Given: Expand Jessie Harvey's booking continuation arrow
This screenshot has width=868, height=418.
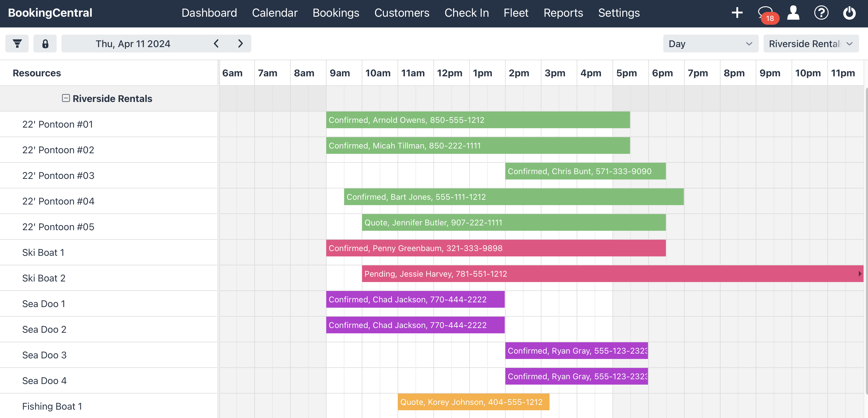Looking at the screenshot, I should coord(860,274).
